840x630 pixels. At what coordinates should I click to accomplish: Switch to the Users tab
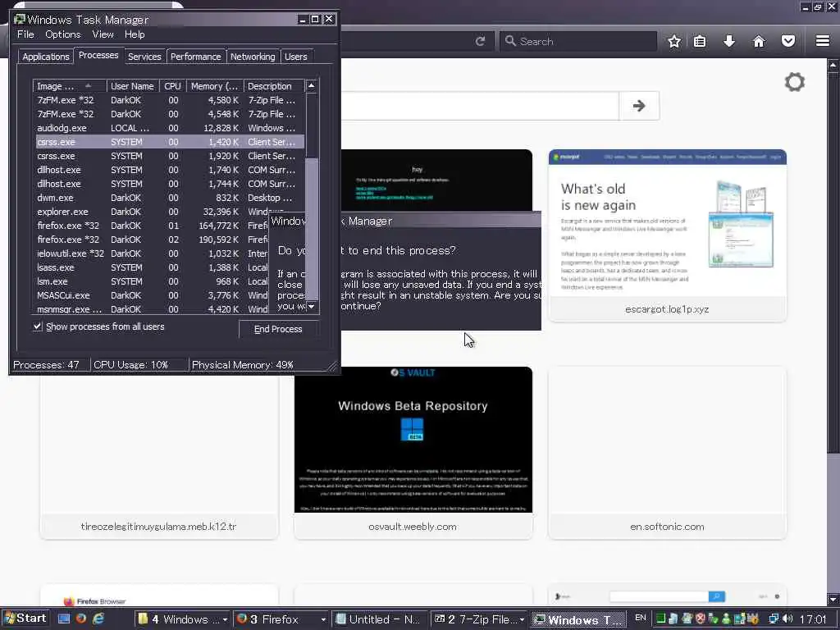295,57
